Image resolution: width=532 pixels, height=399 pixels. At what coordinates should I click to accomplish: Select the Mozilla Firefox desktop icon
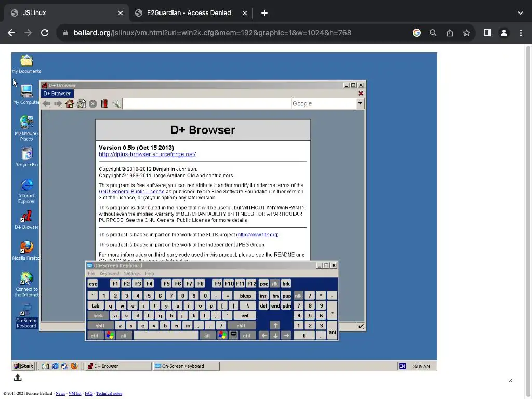tap(26, 251)
